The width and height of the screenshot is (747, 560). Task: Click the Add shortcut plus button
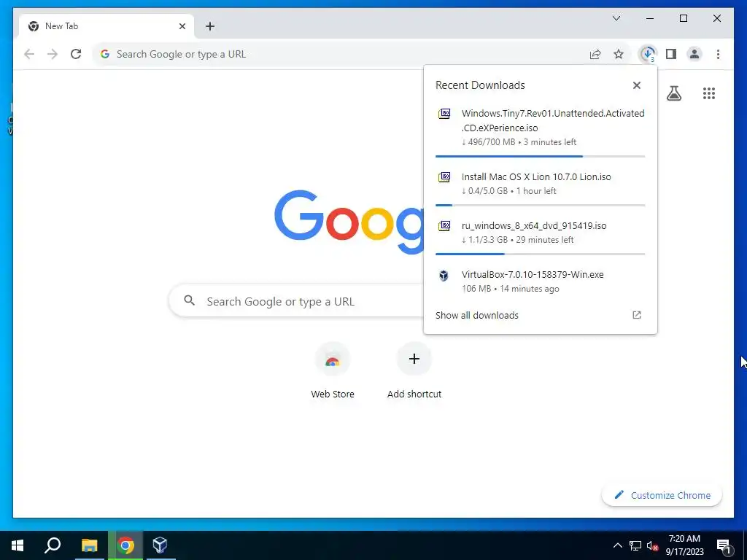[x=414, y=359]
